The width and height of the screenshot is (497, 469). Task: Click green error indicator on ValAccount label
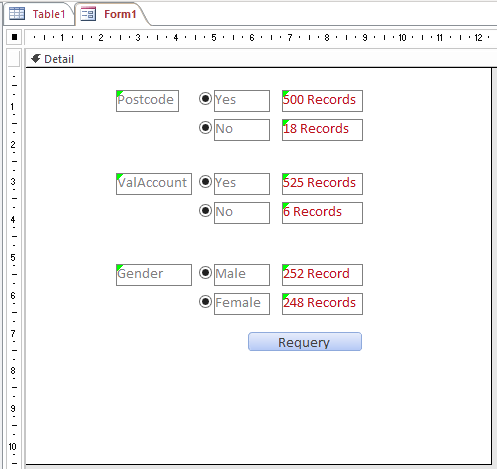point(119,176)
